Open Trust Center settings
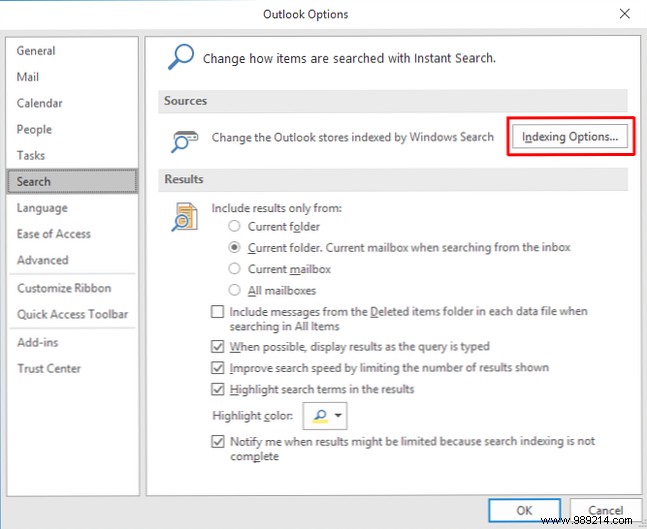Image resolution: width=647 pixels, height=529 pixels. click(x=49, y=368)
